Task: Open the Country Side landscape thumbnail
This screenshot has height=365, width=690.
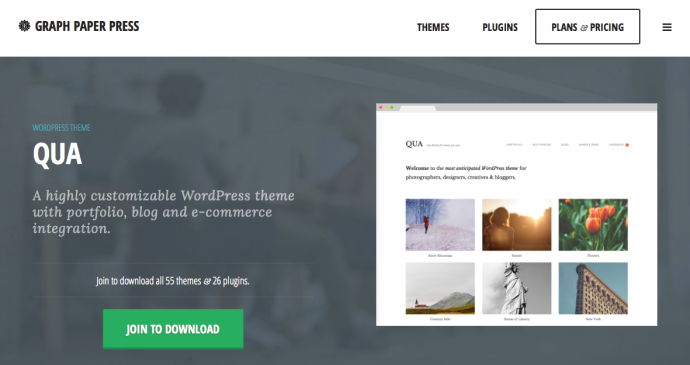Action: click(440, 288)
